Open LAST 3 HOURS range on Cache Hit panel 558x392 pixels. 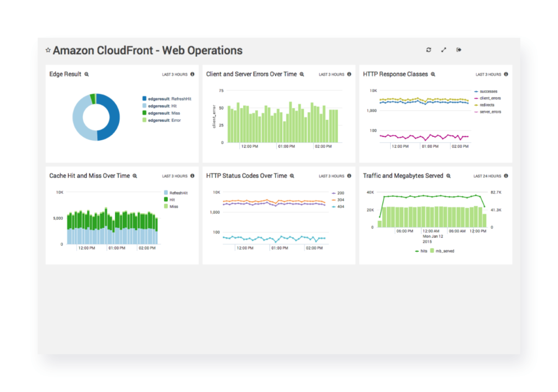click(174, 176)
